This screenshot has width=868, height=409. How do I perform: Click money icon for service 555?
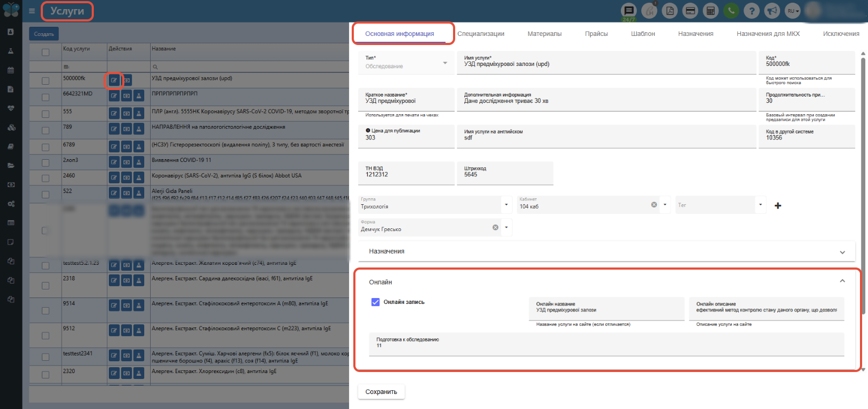click(127, 114)
